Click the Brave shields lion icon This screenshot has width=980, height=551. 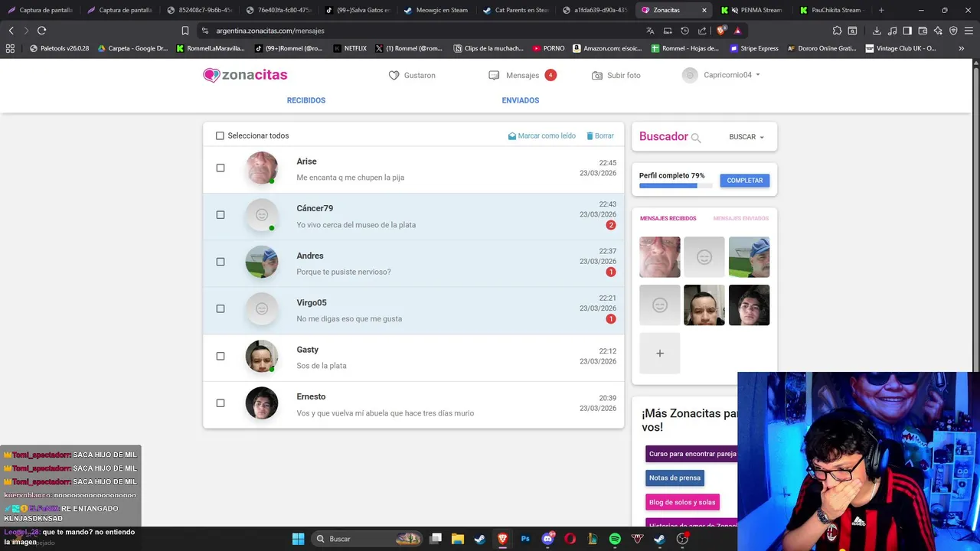pos(720,31)
